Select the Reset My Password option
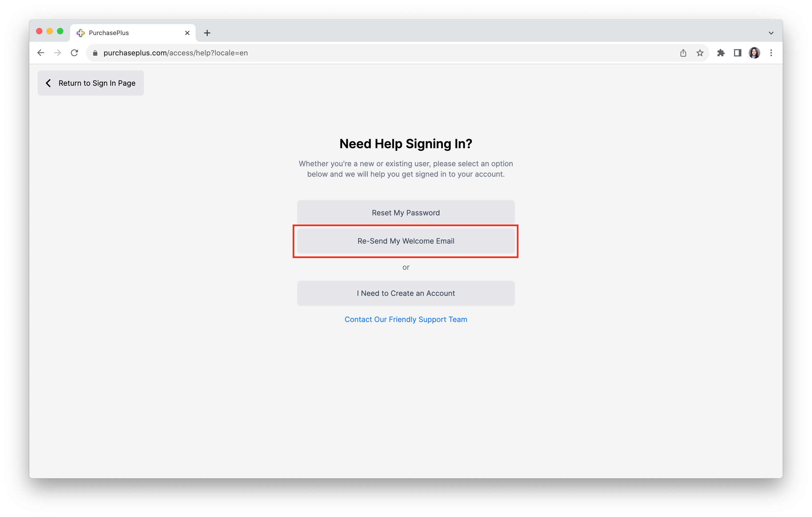Image resolution: width=812 pixels, height=517 pixels. click(405, 212)
